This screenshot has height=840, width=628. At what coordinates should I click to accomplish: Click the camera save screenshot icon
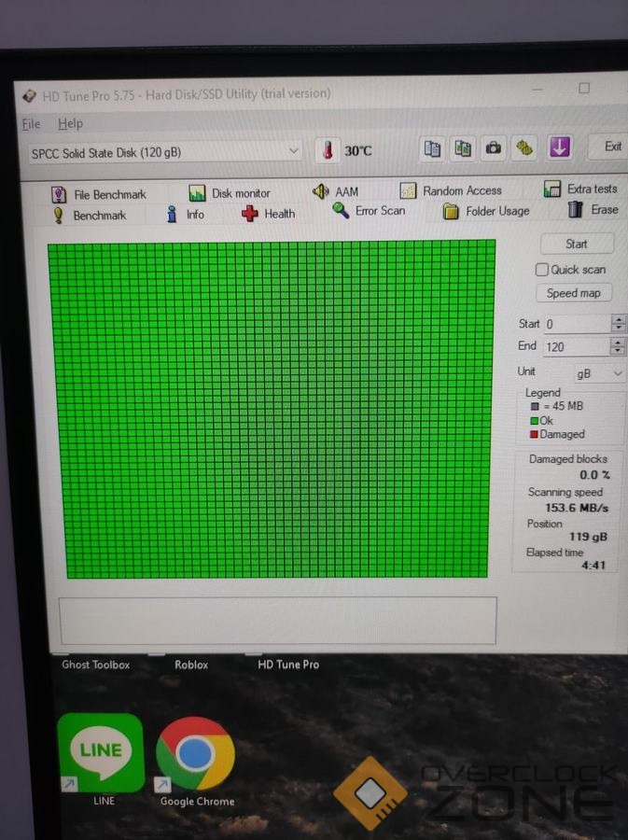[x=493, y=147]
